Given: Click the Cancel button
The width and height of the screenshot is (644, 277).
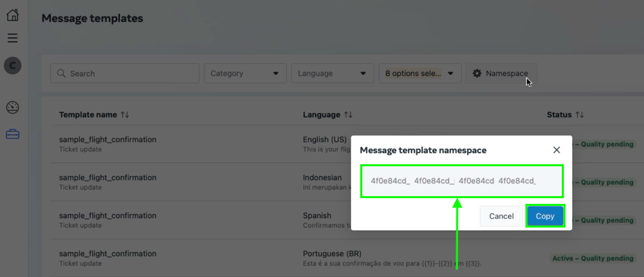Looking at the screenshot, I should [501, 216].
